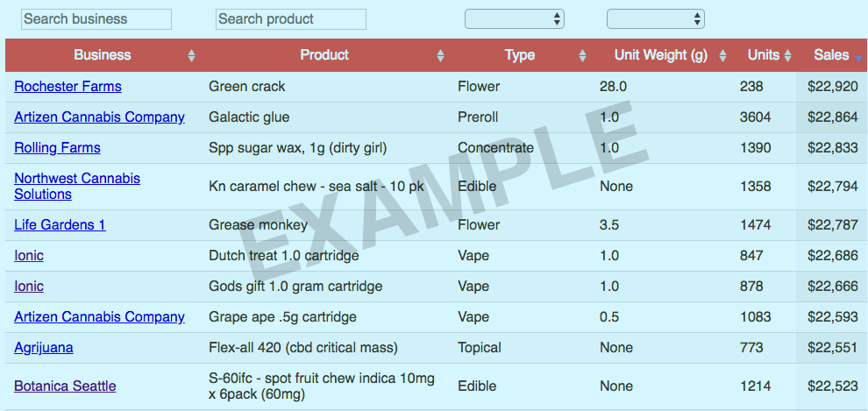Click the $22,920 sales cell

click(833, 87)
